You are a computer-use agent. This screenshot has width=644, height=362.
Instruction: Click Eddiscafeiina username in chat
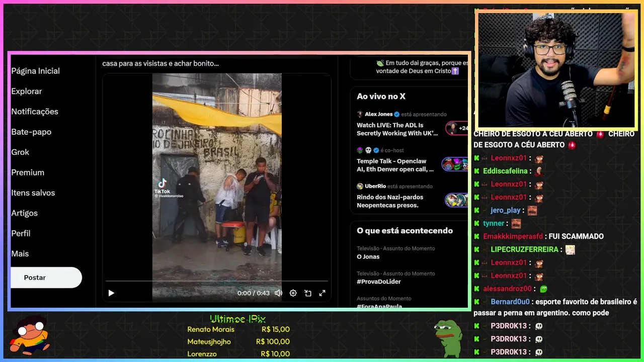pos(505,171)
